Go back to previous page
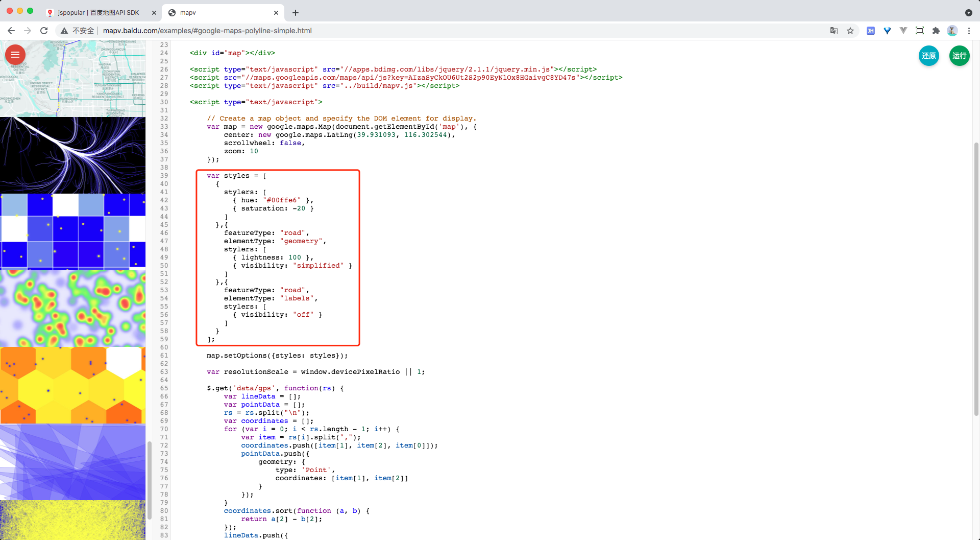Screen dimensions: 980x540 [x=11, y=31]
